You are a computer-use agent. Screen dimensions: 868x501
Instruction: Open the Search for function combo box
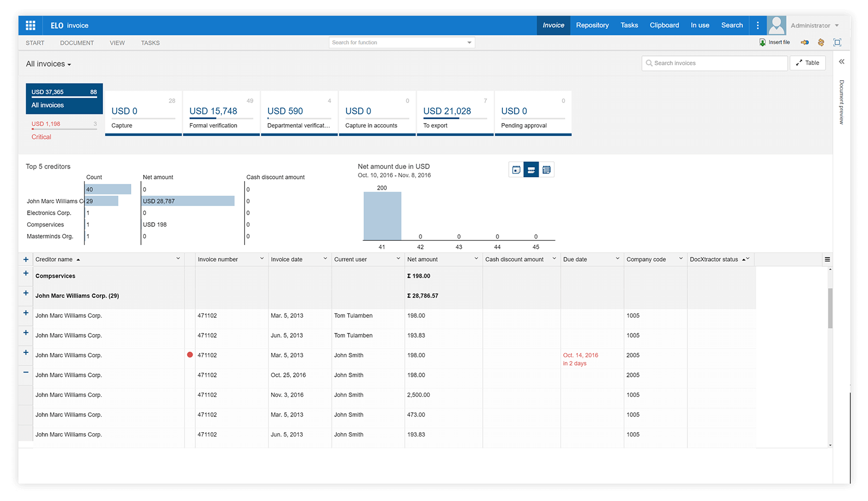coord(402,42)
